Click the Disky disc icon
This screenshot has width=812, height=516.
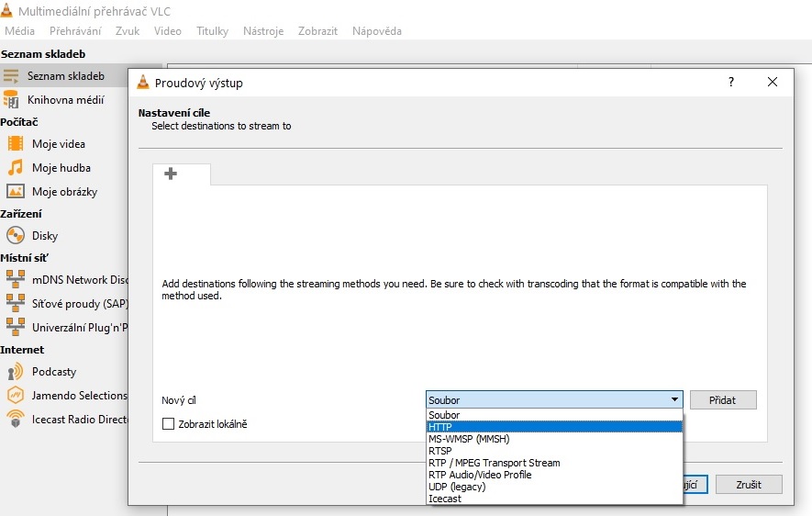tap(16, 235)
